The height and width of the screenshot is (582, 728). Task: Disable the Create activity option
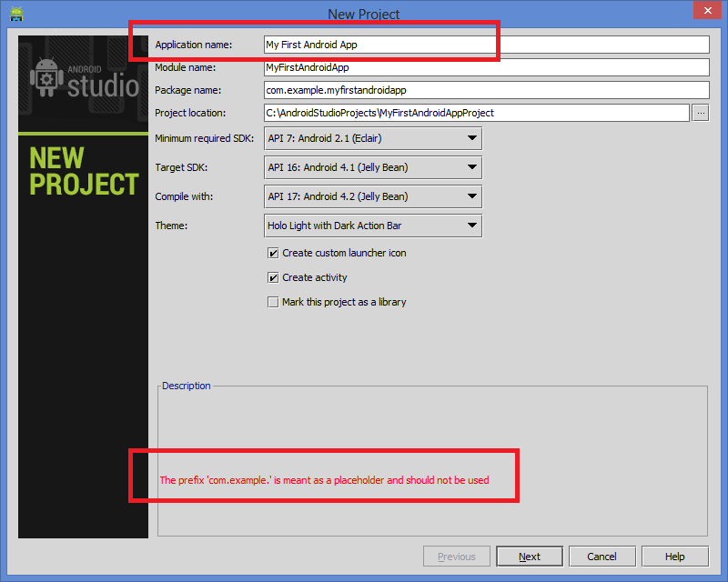(273, 277)
